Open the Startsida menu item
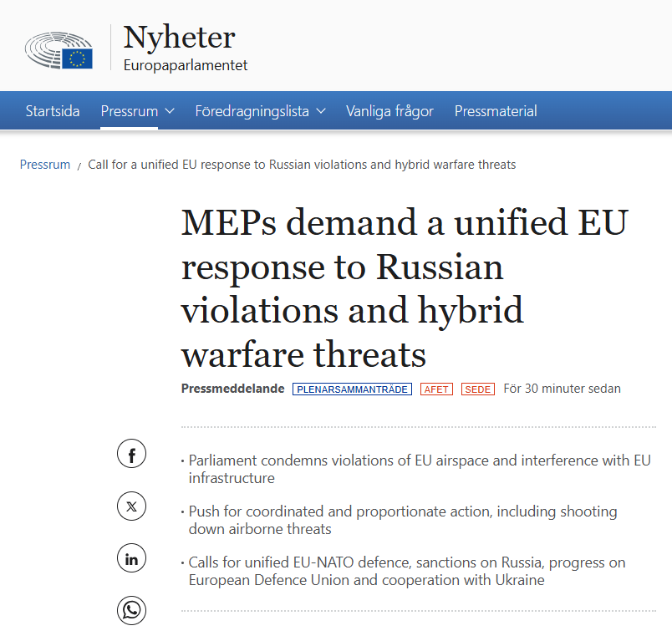This screenshot has width=672, height=636. 53,111
